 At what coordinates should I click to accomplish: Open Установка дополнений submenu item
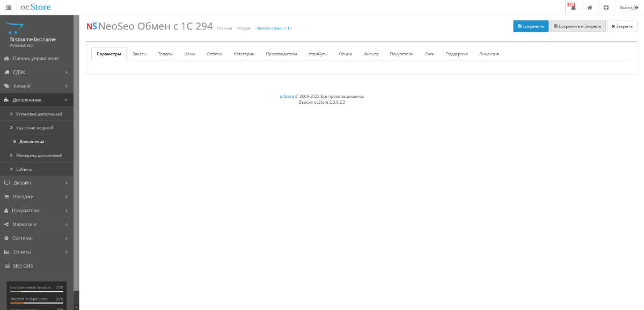pos(36,114)
